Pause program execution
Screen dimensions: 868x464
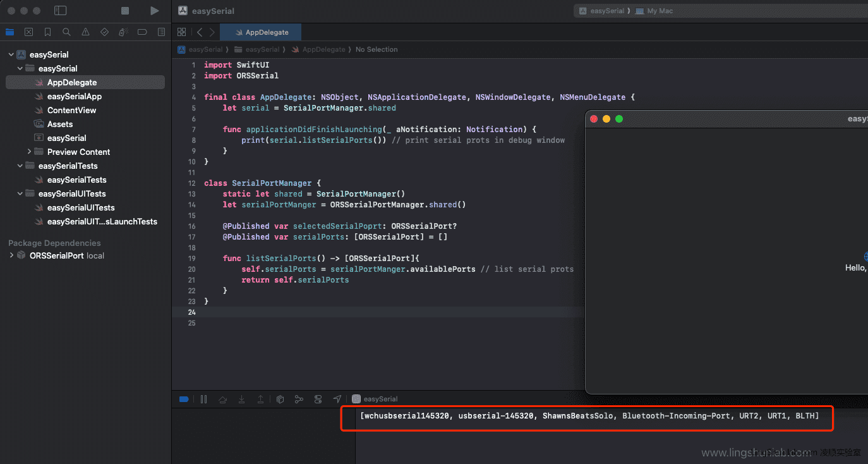point(203,399)
